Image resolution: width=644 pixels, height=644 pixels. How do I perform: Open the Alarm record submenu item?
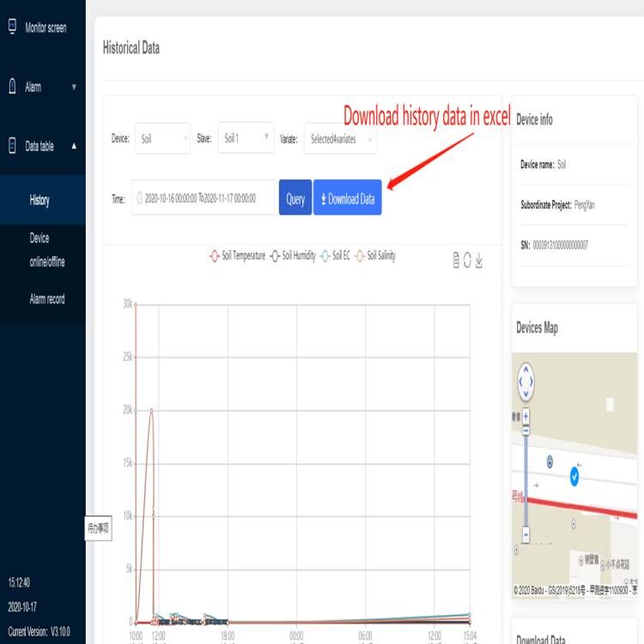click(47, 299)
